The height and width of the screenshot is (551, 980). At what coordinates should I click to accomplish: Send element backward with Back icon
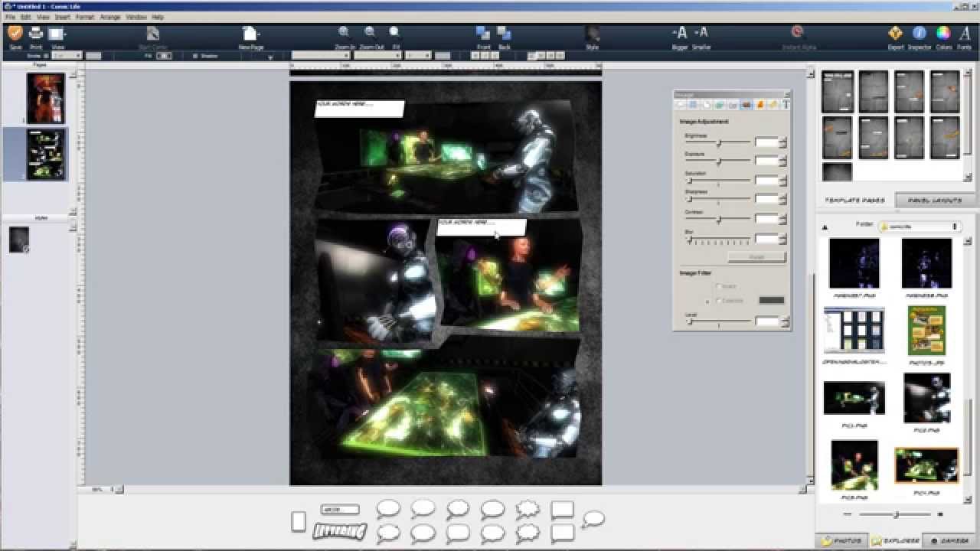tap(504, 33)
